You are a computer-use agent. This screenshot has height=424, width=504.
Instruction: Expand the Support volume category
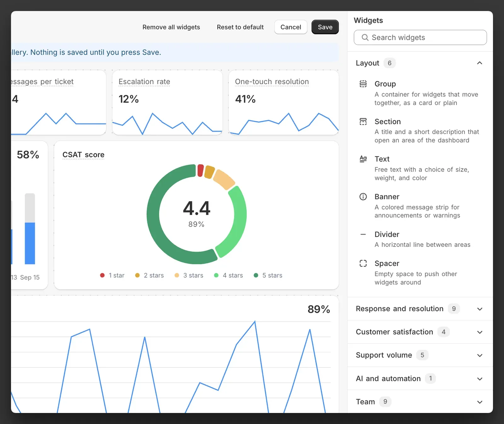tap(420, 355)
